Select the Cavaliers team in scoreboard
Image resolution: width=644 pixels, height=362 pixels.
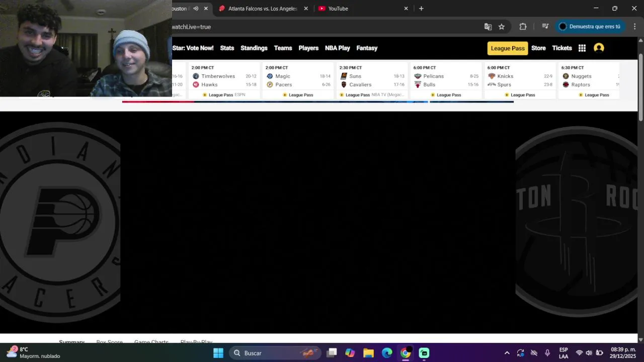360,85
